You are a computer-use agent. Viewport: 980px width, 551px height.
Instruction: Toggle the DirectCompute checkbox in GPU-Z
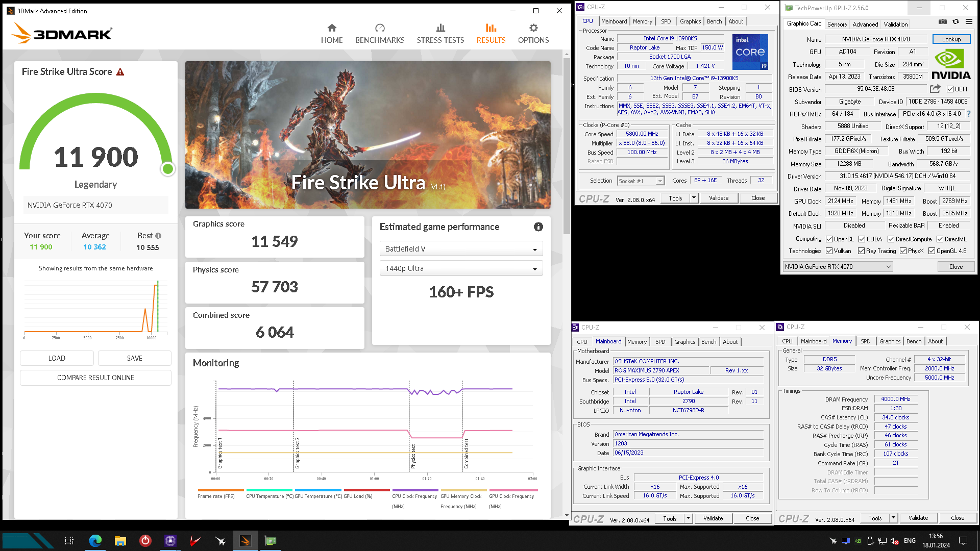coord(891,239)
